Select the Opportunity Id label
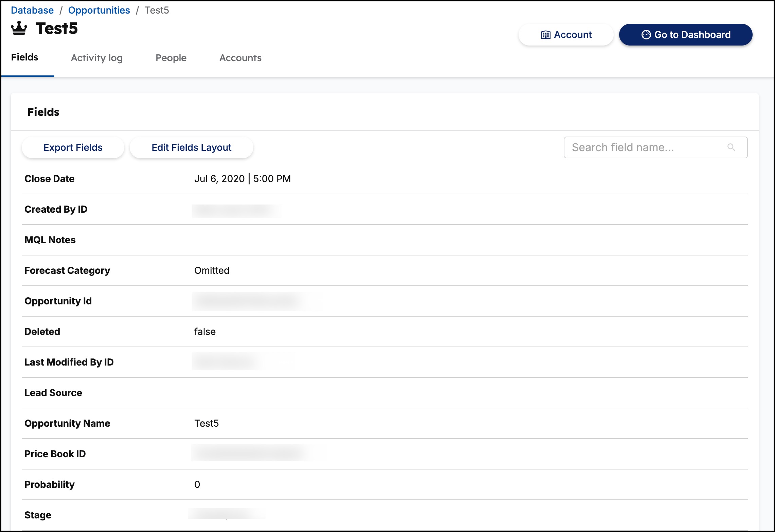 [x=58, y=301]
